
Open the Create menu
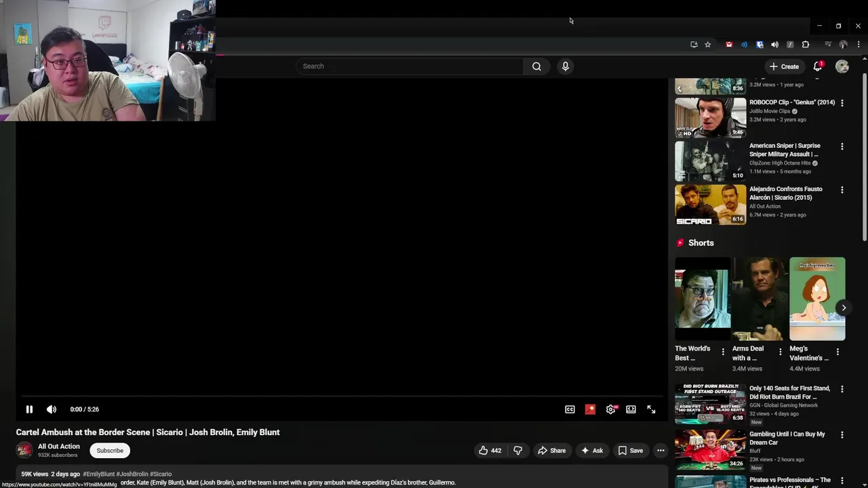[784, 66]
